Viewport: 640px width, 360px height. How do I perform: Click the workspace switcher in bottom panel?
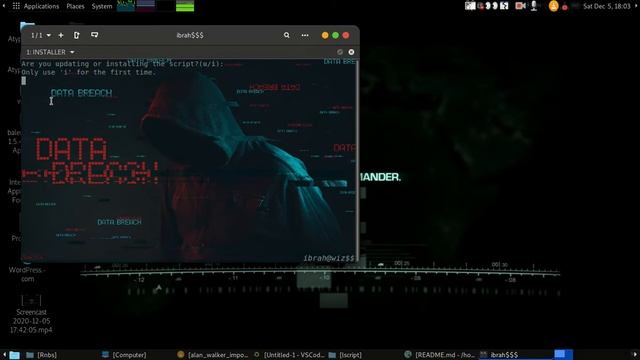coord(563,354)
